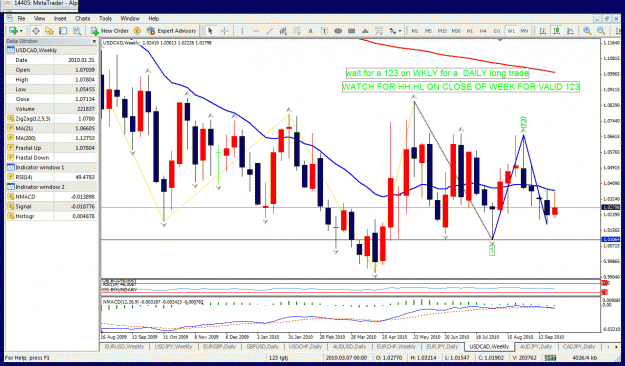The height and width of the screenshot is (366, 625).
Task: Switch to USDCHF,Daily chart tab
Action: (305, 346)
